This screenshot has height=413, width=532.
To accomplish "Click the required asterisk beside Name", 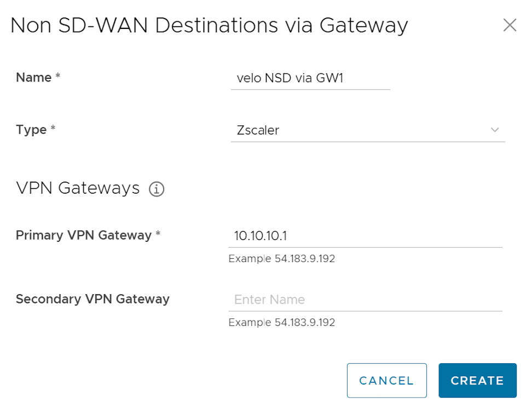I will click(x=57, y=78).
